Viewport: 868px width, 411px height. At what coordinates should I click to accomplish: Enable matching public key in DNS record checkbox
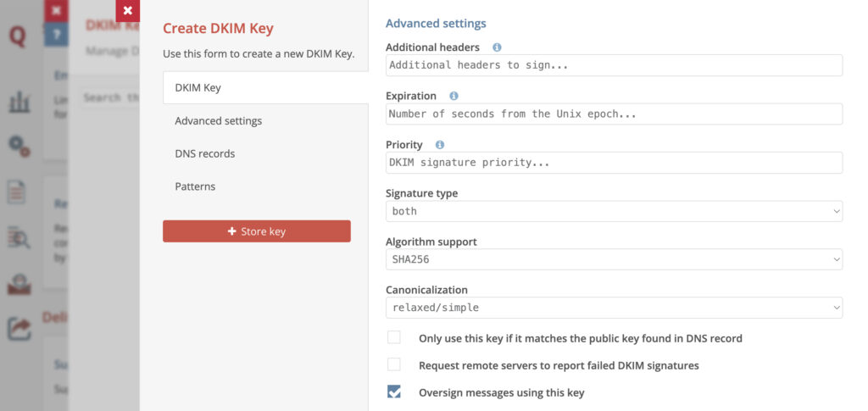click(x=394, y=338)
